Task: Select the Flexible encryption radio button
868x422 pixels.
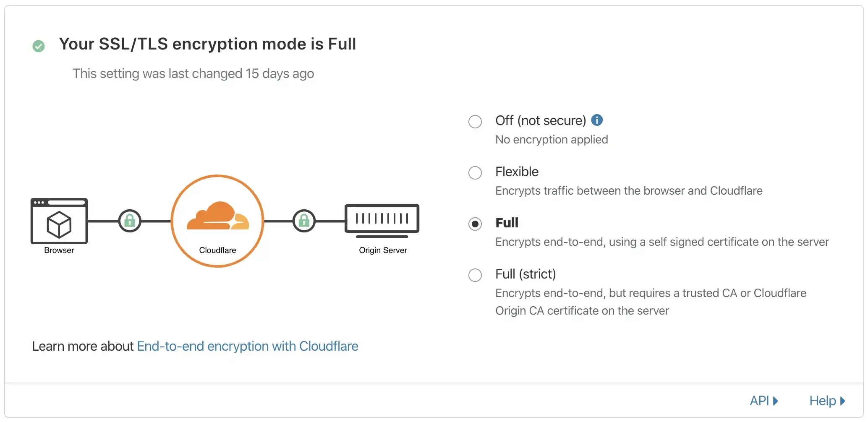Action: click(x=475, y=173)
